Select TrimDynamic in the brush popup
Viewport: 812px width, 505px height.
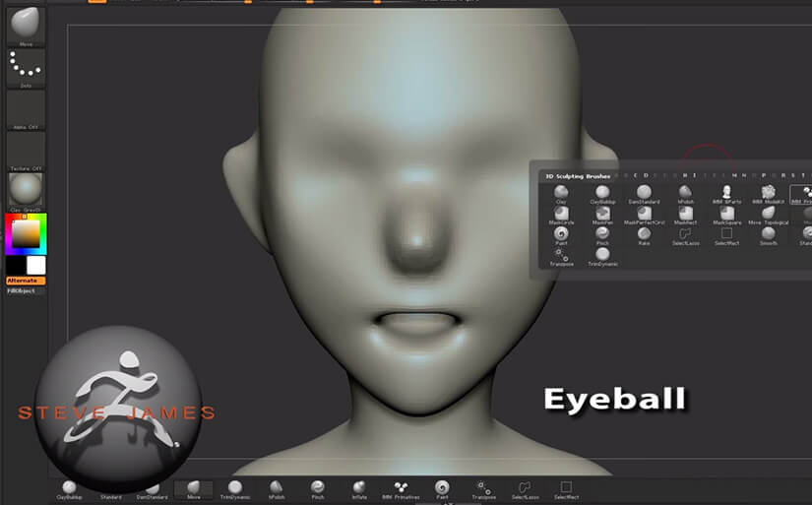[x=602, y=257]
